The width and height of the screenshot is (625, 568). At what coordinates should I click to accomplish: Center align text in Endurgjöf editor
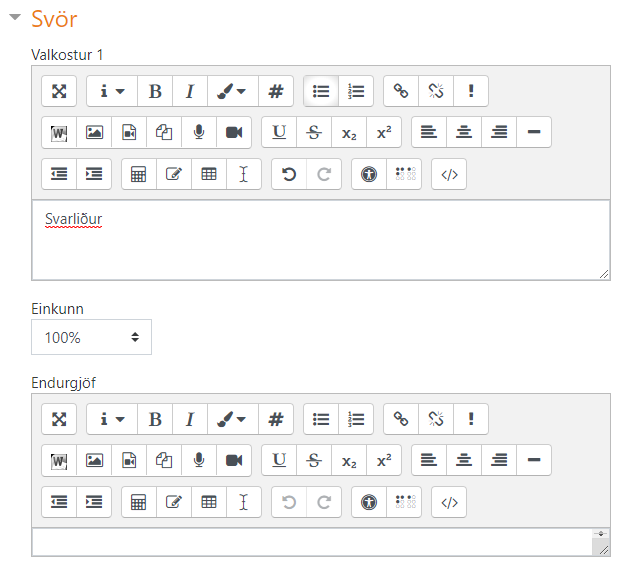tap(464, 460)
